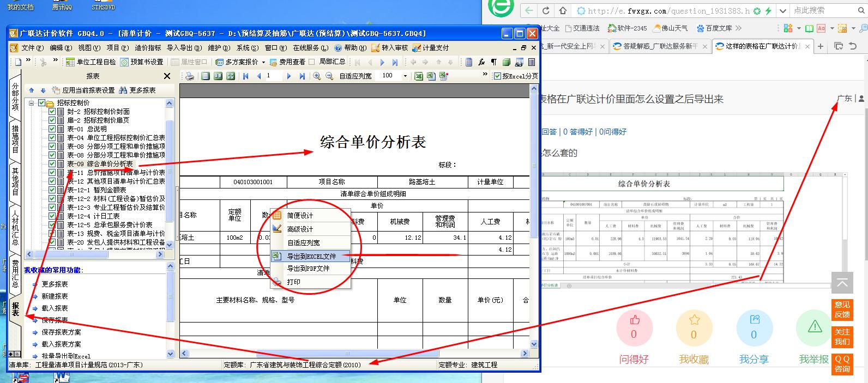Click the calculator icon in main toolbar

[469, 62]
